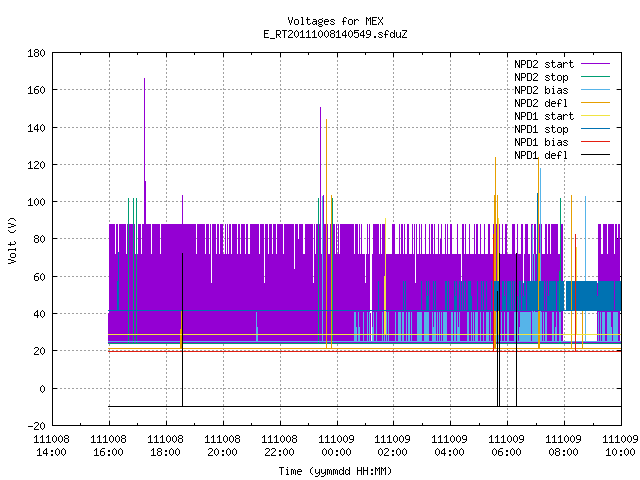Click the 111008 22:00 time tick label

click(279, 446)
